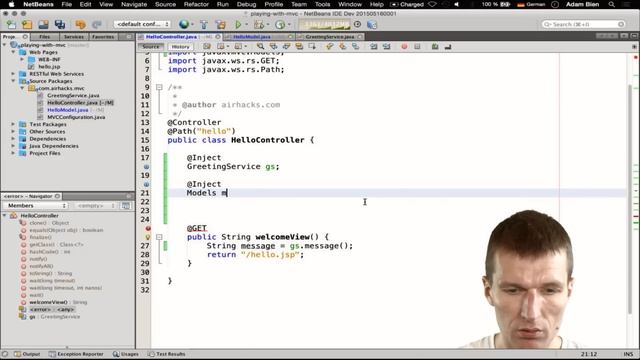Switch to the Files panel tab
The width and height of the screenshot is (640, 360).
(x=44, y=37)
